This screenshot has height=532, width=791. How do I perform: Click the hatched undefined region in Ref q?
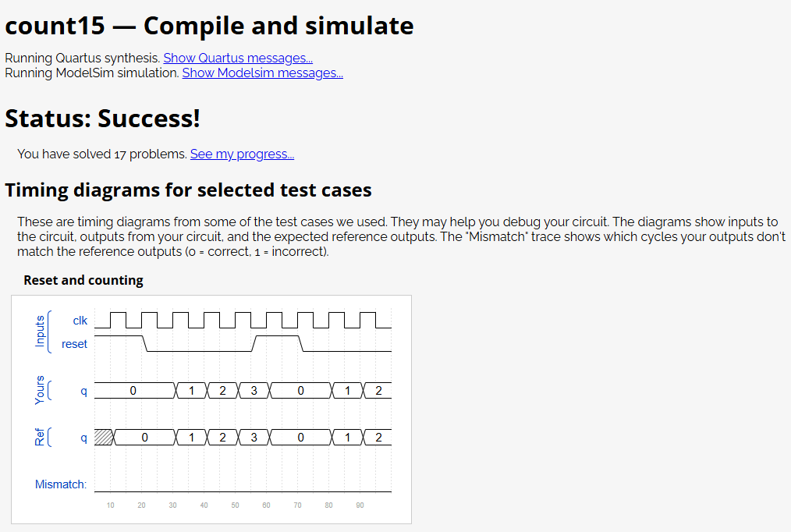point(104,437)
